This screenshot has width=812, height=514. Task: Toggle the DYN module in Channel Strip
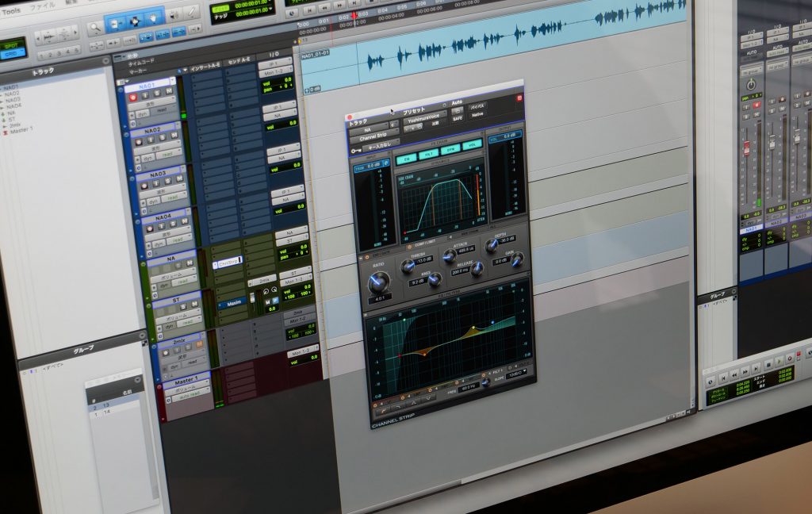(450, 150)
